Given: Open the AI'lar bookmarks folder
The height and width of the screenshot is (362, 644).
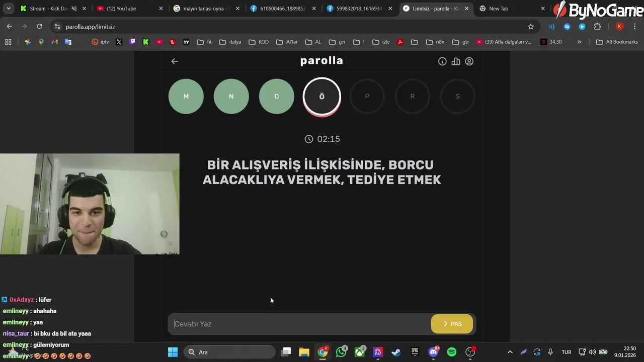Looking at the screenshot, I should click(287, 42).
